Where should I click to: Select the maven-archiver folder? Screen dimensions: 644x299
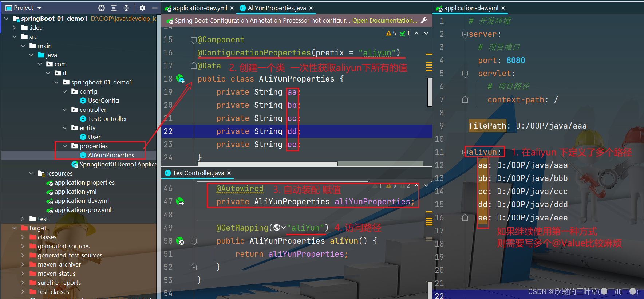coord(55,264)
